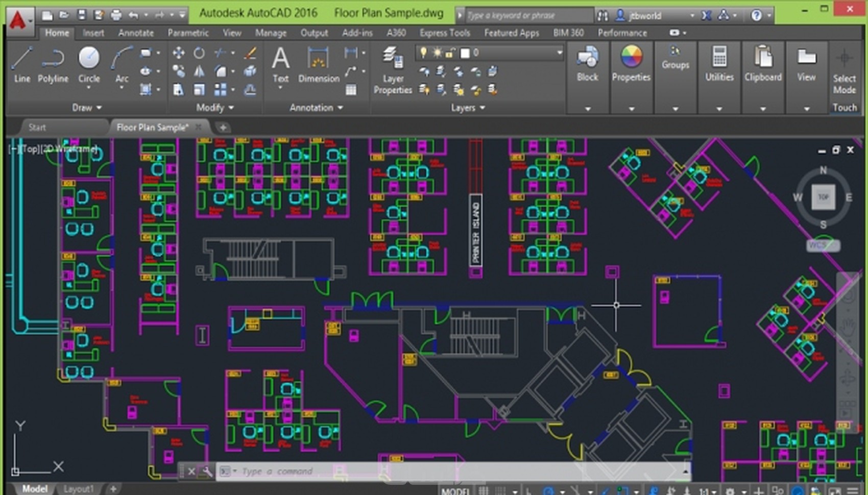868x495 pixels.
Task: Switch to the Insert ribbon tab
Action: coord(93,33)
